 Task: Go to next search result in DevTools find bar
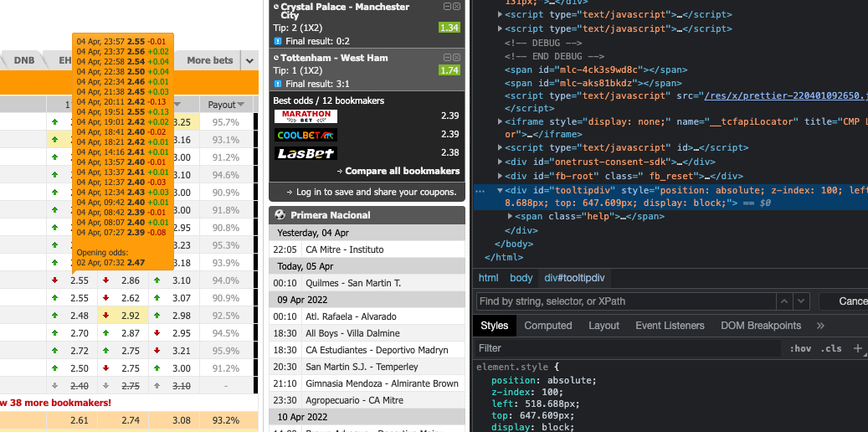[801, 301]
